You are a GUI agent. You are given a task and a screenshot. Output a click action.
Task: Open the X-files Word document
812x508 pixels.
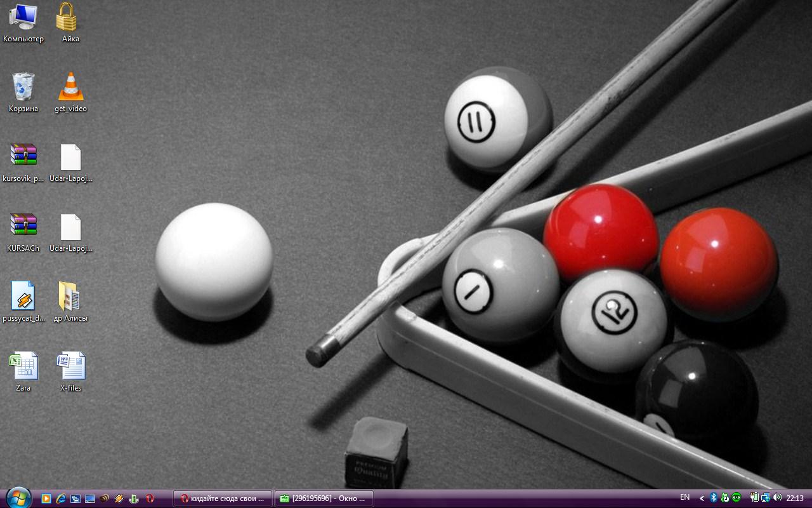point(70,366)
